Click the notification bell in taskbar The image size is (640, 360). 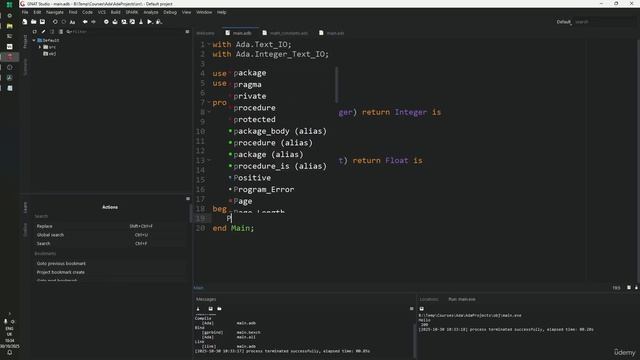(9, 353)
